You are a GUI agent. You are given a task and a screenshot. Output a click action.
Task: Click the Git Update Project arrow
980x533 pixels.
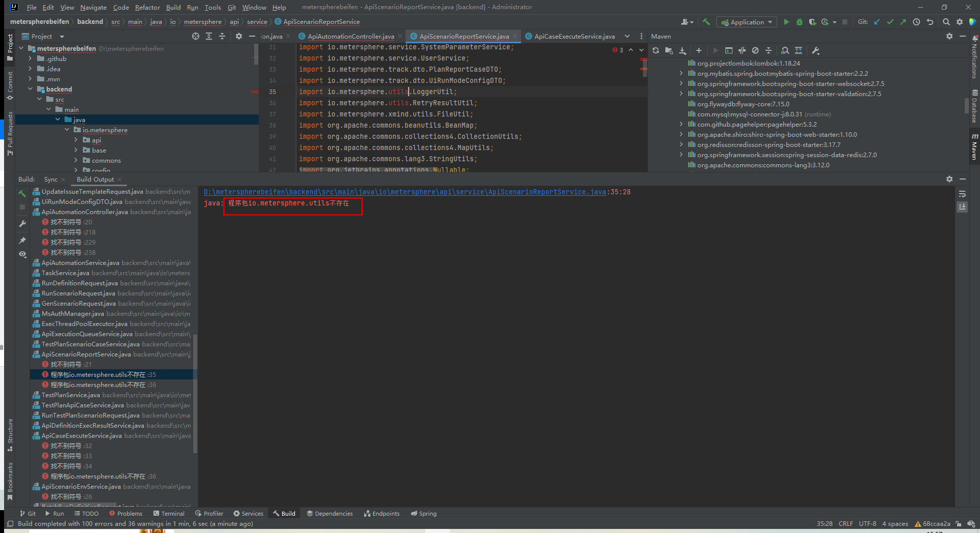(877, 22)
